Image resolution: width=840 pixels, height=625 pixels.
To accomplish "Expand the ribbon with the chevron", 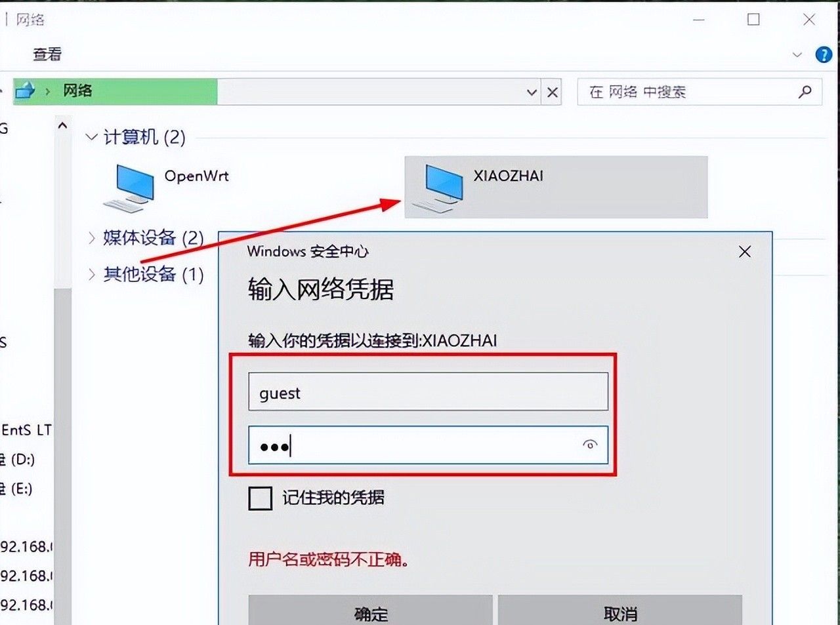I will click(x=797, y=55).
